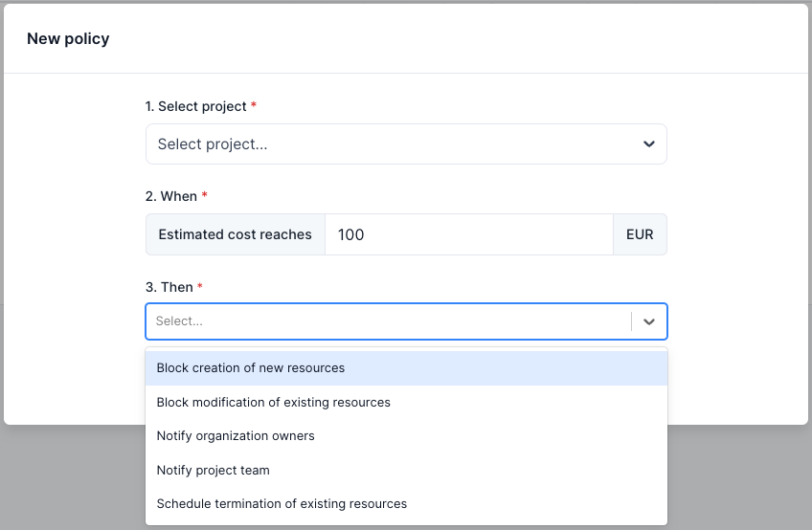Screen dimensions: 812x530
Task: Click the '3. Then' field label
Action: click(x=169, y=287)
